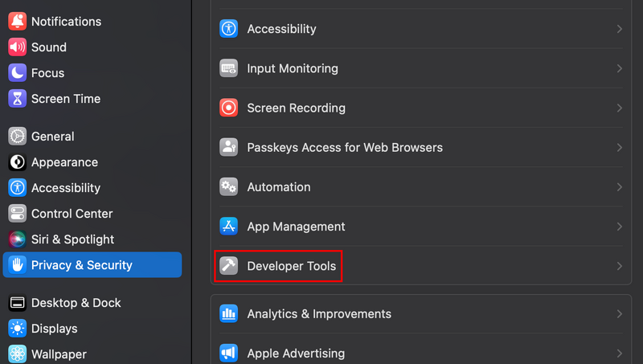The image size is (643, 364).
Task: Click the Input Monitoring keyboard icon
Action: pos(228,68)
